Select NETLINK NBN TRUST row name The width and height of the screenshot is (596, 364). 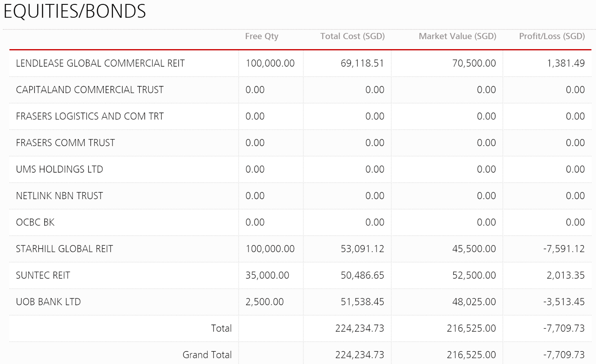[59, 196]
